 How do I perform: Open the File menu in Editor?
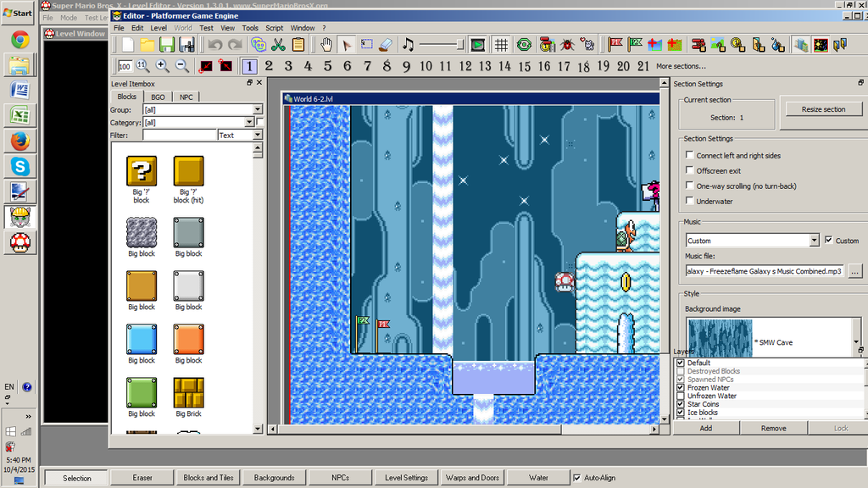[x=119, y=28]
